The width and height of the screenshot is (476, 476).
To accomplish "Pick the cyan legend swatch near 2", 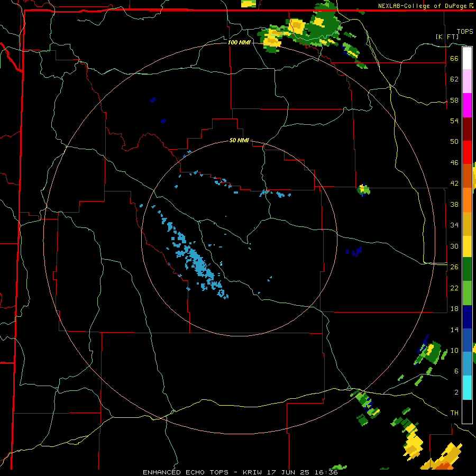I will (467, 388).
